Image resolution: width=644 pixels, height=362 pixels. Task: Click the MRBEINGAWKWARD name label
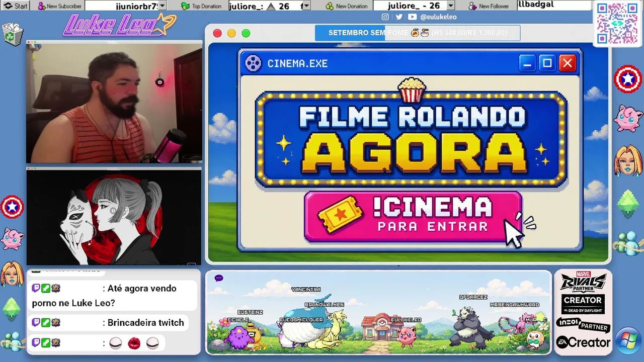514,305
